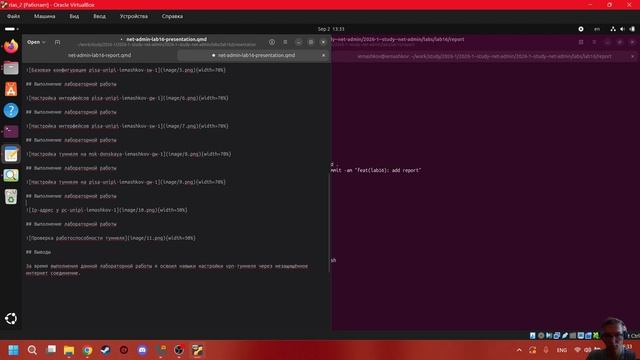This screenshot has width=640, height=360.
Task: Close the terminal tab with its x button
Action: (x=633, y=56)
